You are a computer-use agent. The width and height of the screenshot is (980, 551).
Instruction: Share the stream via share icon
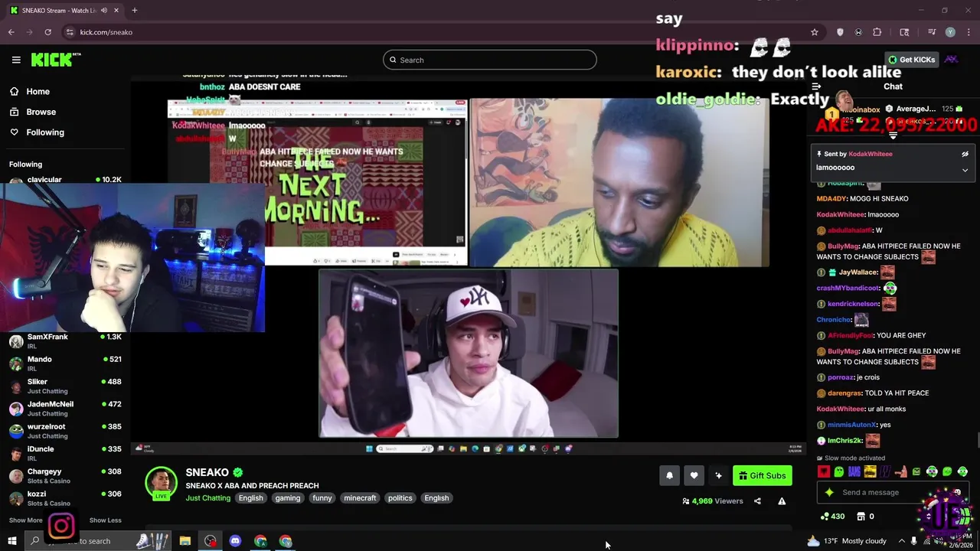pos(757,501)
